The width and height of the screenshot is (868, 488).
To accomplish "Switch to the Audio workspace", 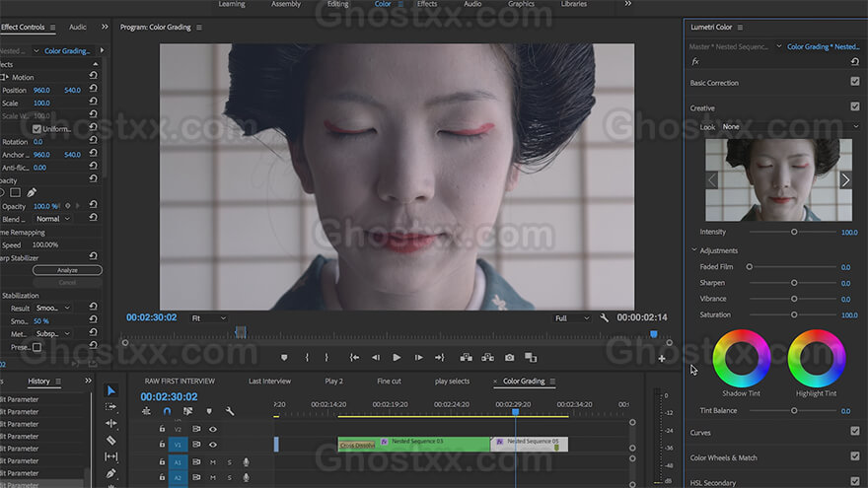I will pyautogui.click(x=472, y=4).
